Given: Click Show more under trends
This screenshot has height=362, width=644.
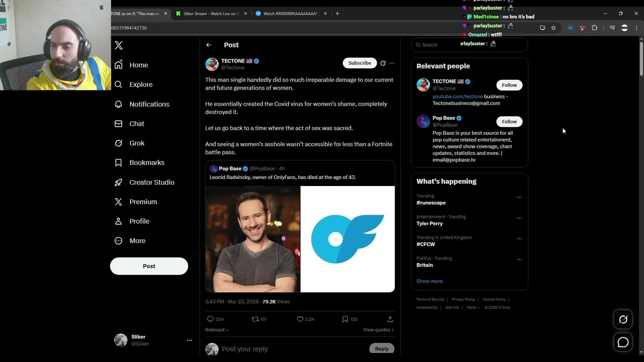Looking at the screenshot, I should click(x=430, y=281).
